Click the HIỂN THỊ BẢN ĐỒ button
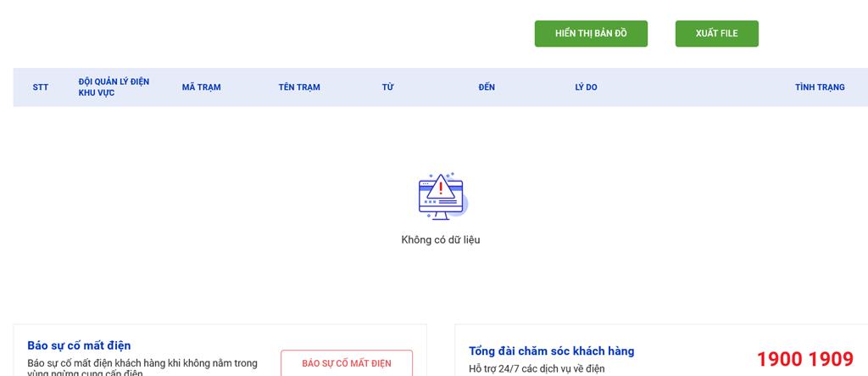Screen dimensions: 868x376 [591, 33]
